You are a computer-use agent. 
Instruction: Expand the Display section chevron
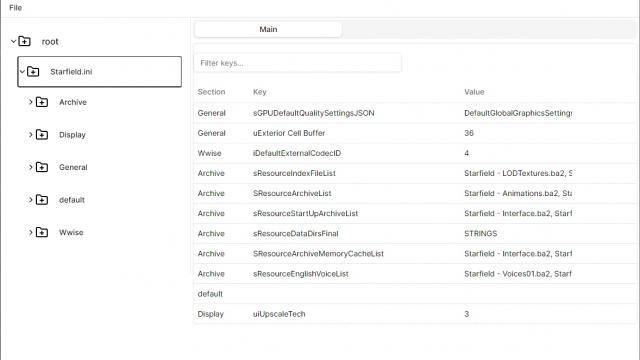point(31,135)
